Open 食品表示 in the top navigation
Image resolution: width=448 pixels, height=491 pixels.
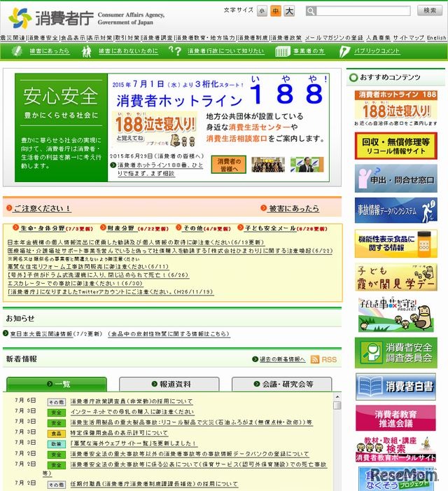[73, 38]
